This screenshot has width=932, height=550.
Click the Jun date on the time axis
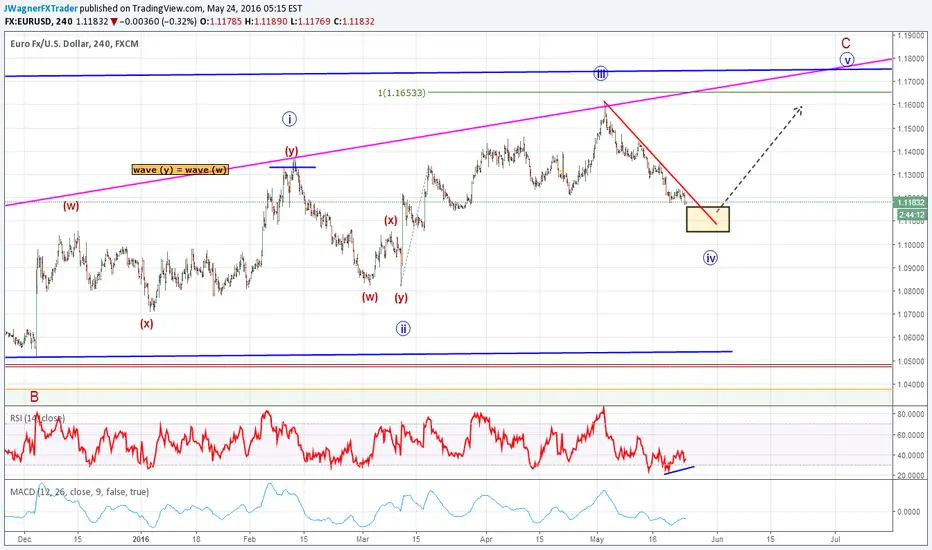click(717, 539)
